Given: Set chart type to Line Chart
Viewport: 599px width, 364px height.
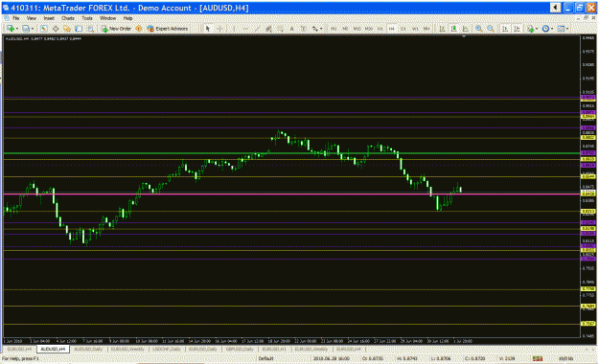Looking at the screenshot, I should pos(466,29).
